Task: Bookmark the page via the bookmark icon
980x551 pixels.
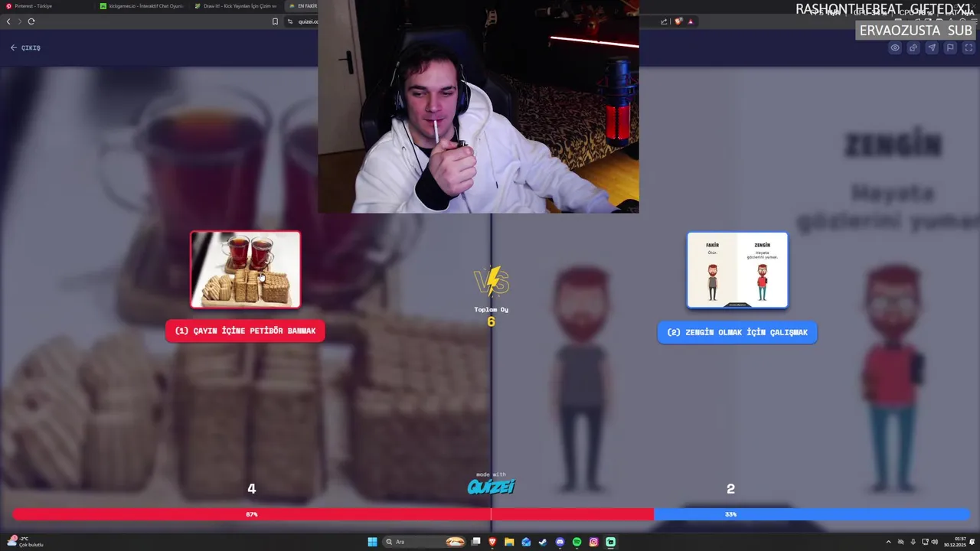Action: tap(275, 21)
